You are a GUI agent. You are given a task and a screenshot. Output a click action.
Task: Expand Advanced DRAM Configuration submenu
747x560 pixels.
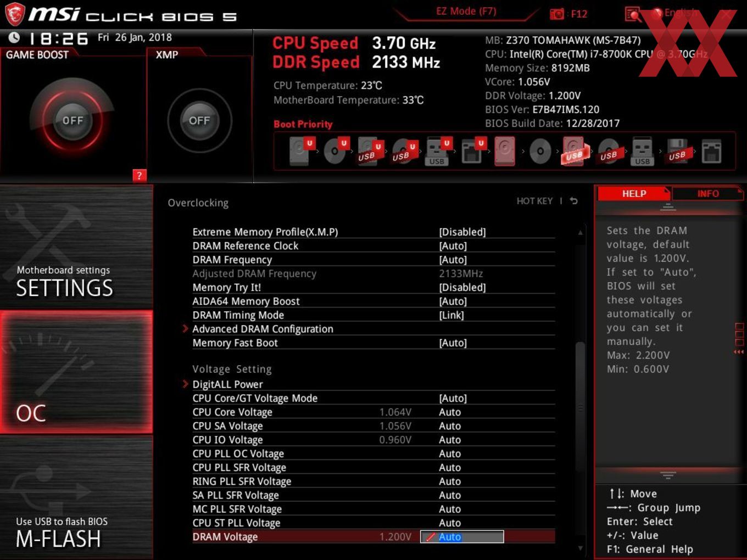[263, 329]
